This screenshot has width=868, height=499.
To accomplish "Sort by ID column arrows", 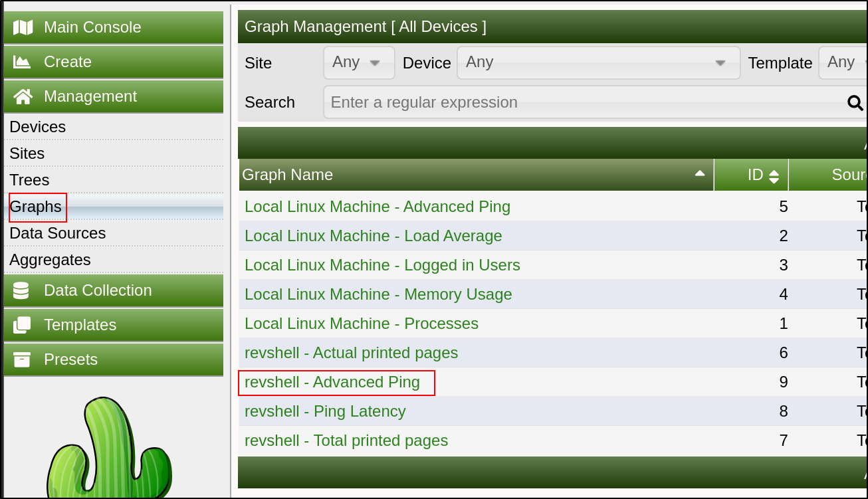I will coord(774,176).
